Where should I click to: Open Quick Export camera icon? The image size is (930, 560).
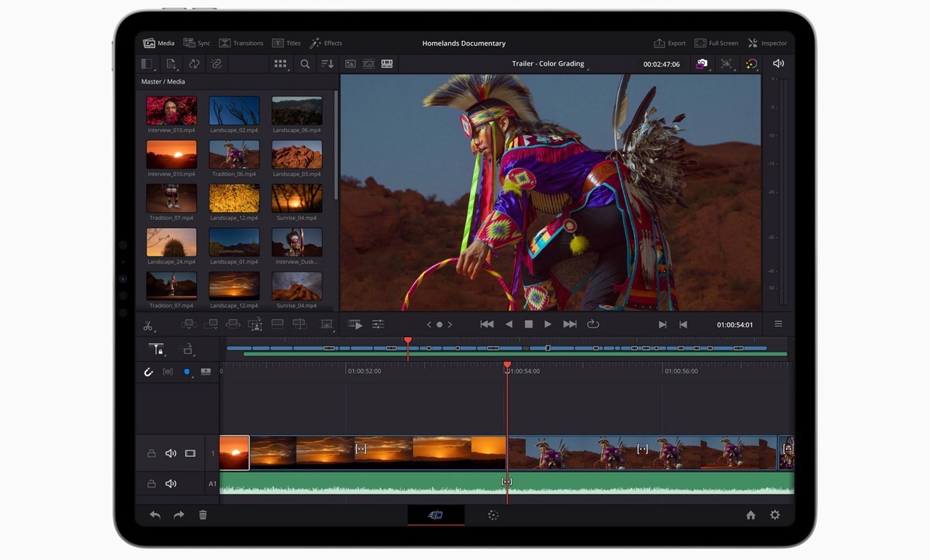pos(701,64)
